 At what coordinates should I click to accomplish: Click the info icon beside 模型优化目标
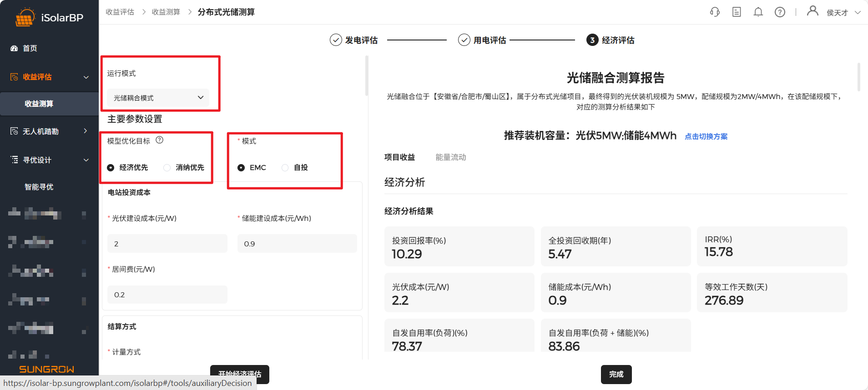point(160,140)
